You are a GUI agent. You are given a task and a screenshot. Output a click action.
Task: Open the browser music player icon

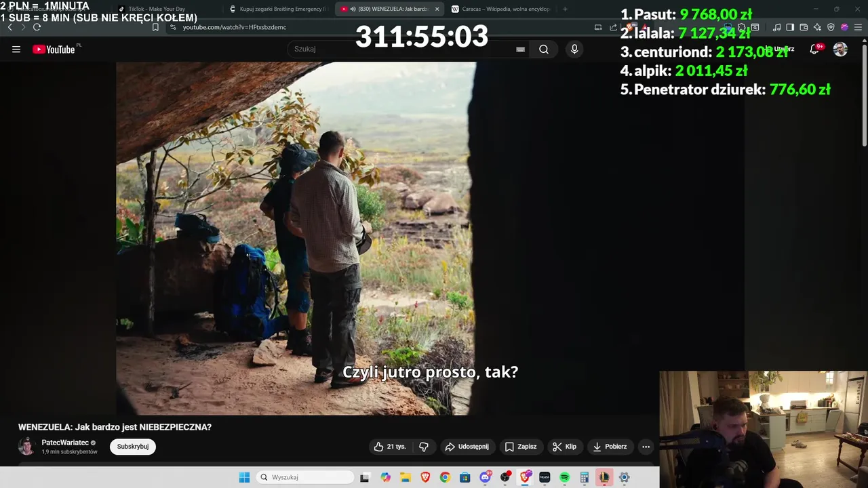[777, 27]
